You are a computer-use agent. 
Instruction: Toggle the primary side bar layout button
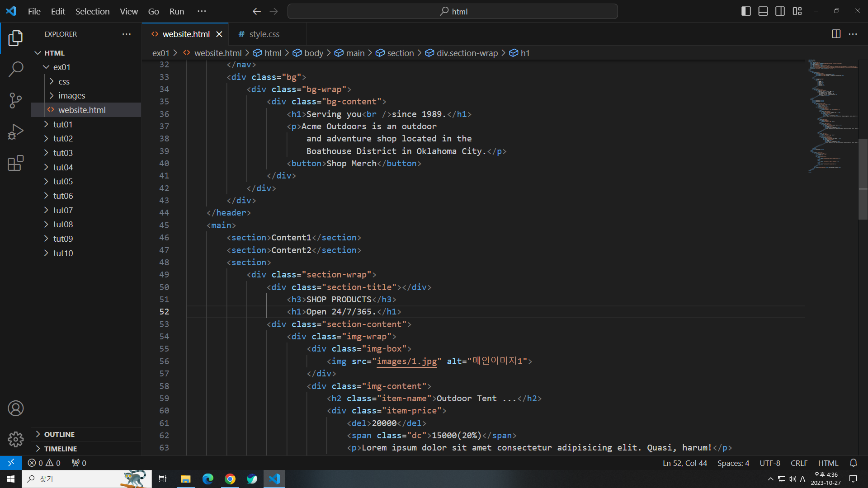click(746, 11)
